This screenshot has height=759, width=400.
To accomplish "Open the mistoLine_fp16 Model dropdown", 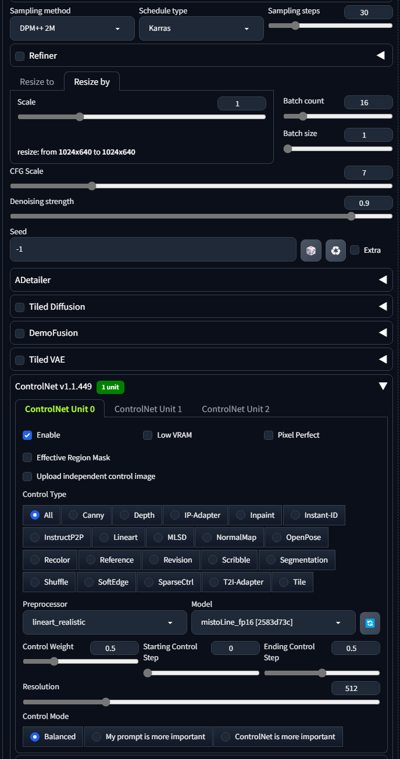I will [274, 622].
